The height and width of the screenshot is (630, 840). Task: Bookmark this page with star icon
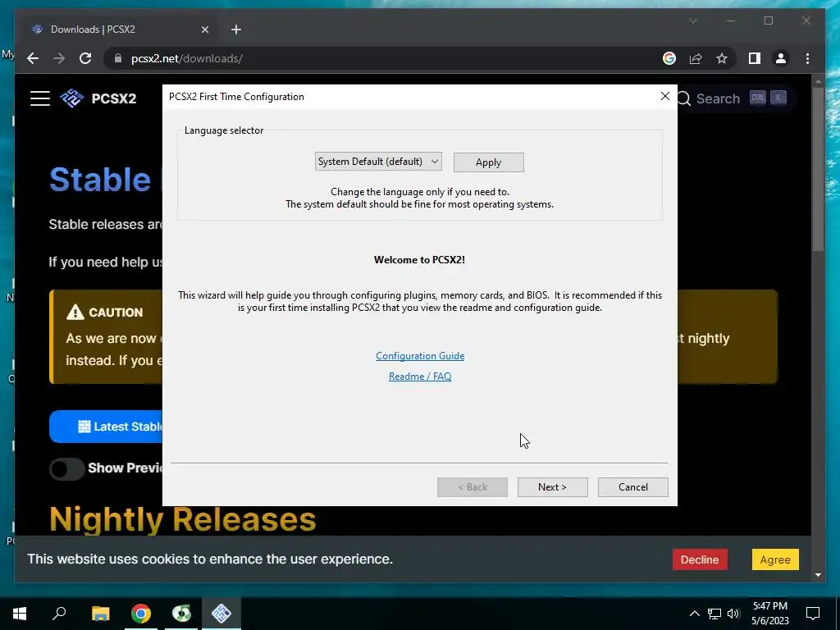(722, 58)
